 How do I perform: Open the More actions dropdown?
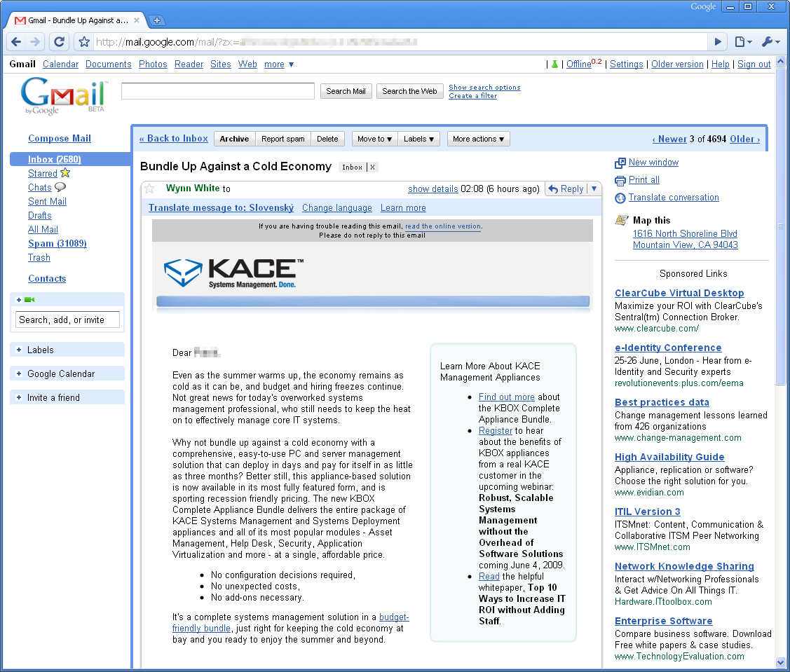[478, 139]
